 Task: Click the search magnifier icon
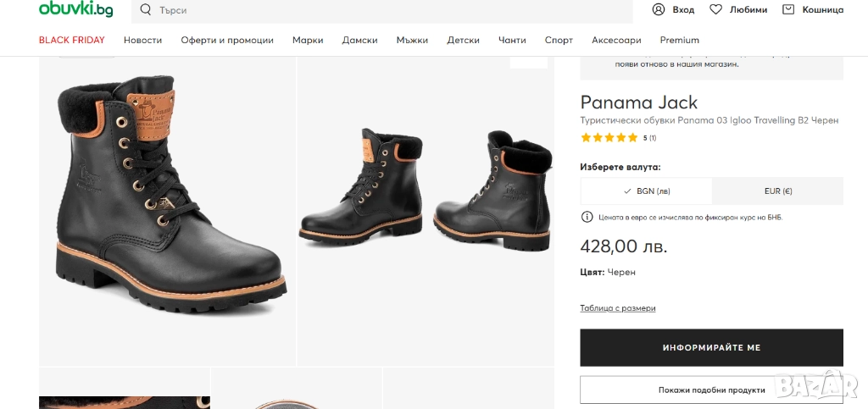click(x=146, y=10)
